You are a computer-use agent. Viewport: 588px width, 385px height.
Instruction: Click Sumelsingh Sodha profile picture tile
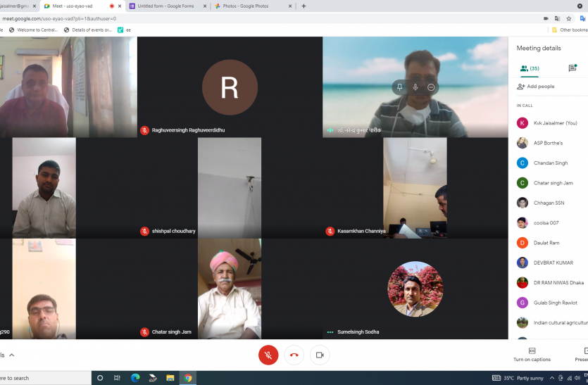(415, 289)
